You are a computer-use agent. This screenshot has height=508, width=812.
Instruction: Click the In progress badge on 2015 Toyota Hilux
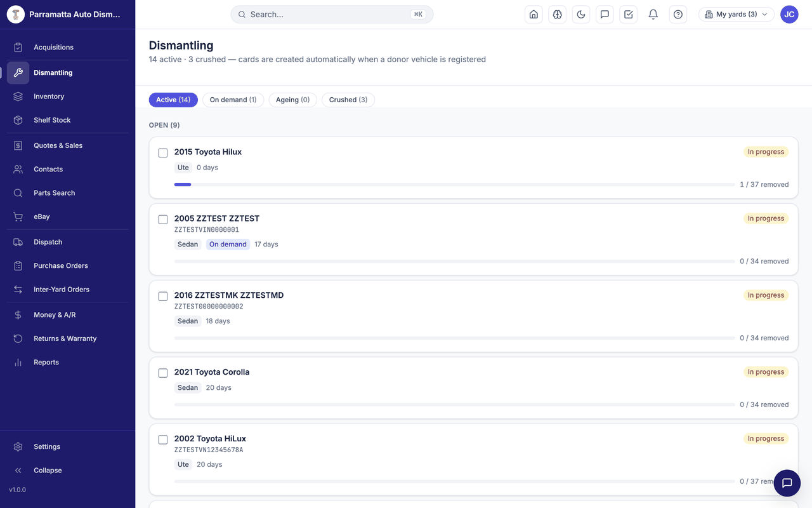pos(766,152)
